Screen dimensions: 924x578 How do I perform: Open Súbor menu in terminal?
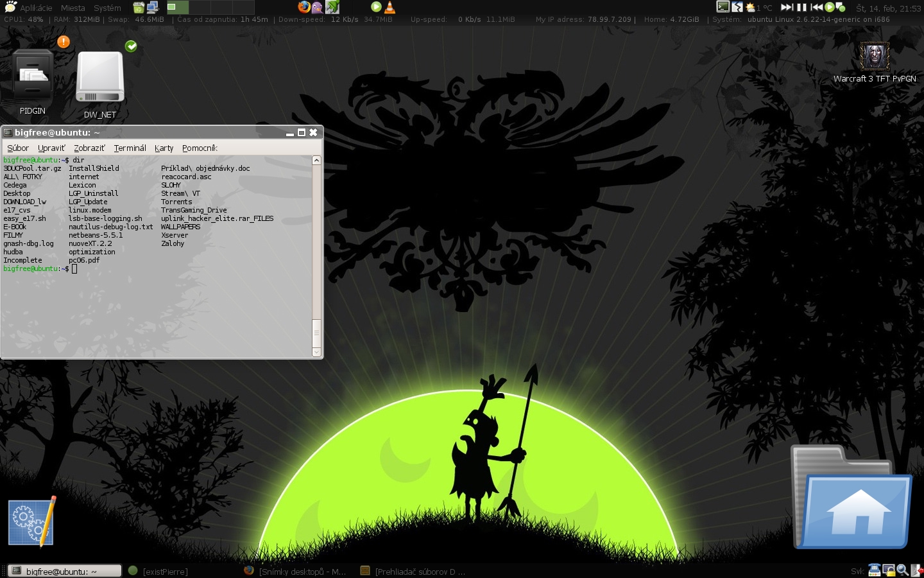18,148
